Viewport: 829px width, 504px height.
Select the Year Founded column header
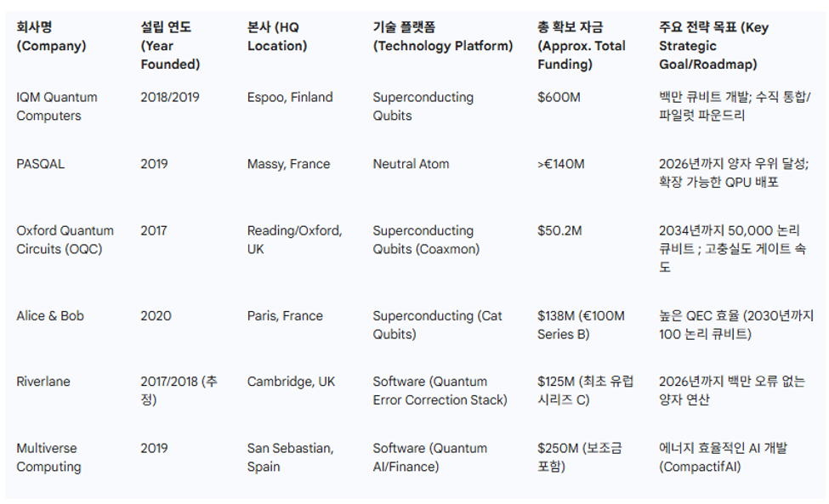click(x=170, y=45)
